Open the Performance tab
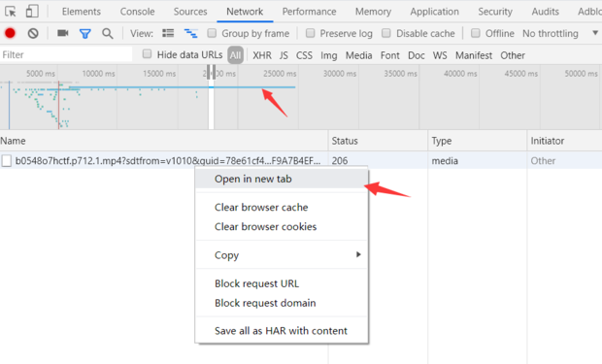The width and height of the screenshot is (602, 364). pos(309,12)
